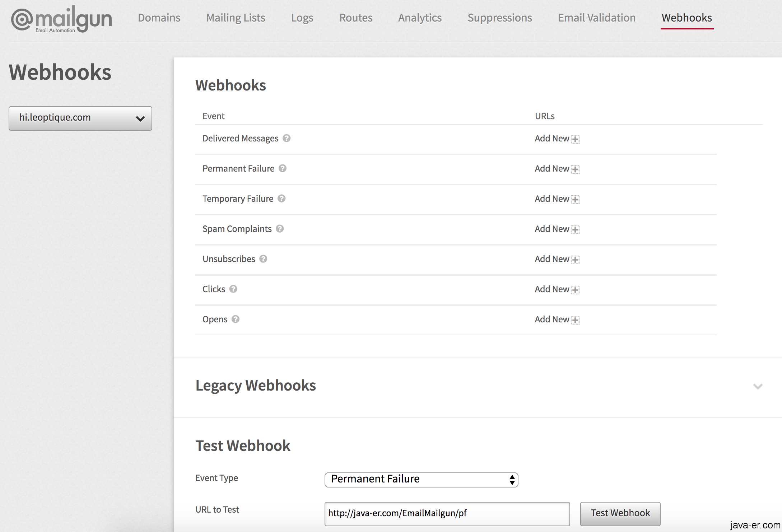The height and width of the screenshot is (532, 782).
Task: Add new URL for Permanent Failure
Action: (x=557, y=169)
